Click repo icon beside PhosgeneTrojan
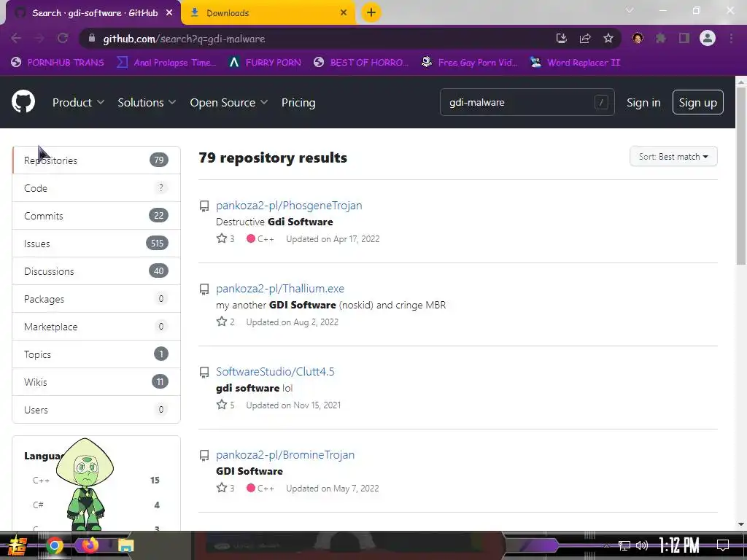Viewport: 747px width, 560px height. point(204,206)
